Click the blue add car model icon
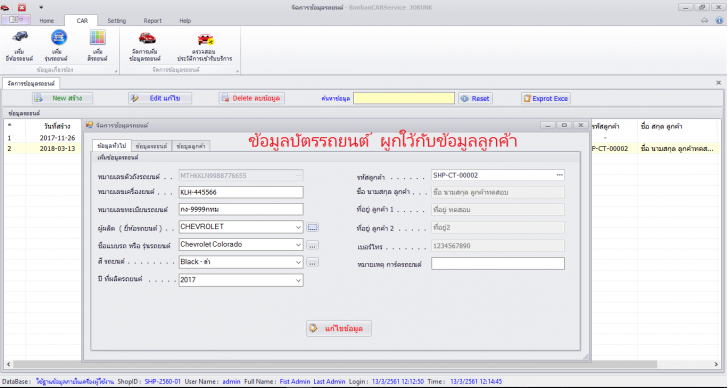Screen dimensions: 728x388 pyautogui.click(x=59, y=37)
